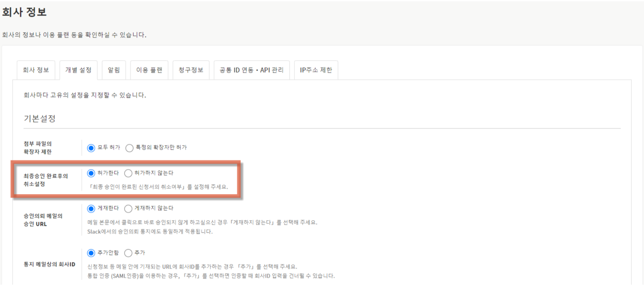Switch to the 개별 설정 tab
Viewport: 644px width, 288px height.
tap(78, 70)
